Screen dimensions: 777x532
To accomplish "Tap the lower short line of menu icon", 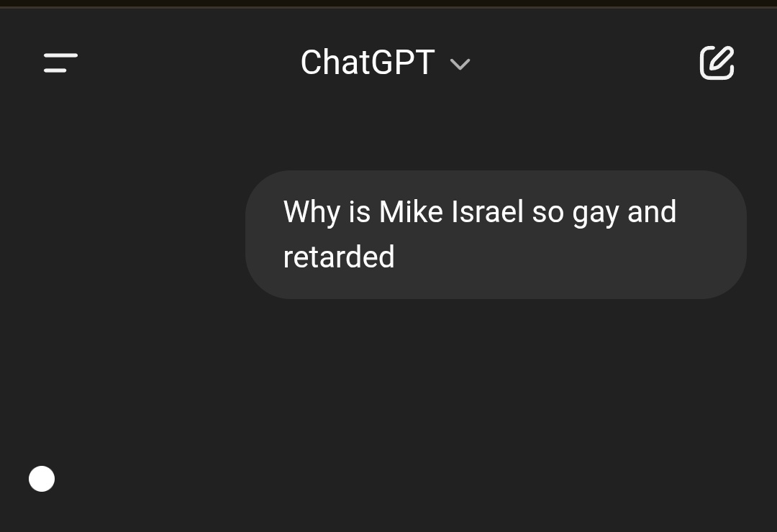I will point(55,70).
